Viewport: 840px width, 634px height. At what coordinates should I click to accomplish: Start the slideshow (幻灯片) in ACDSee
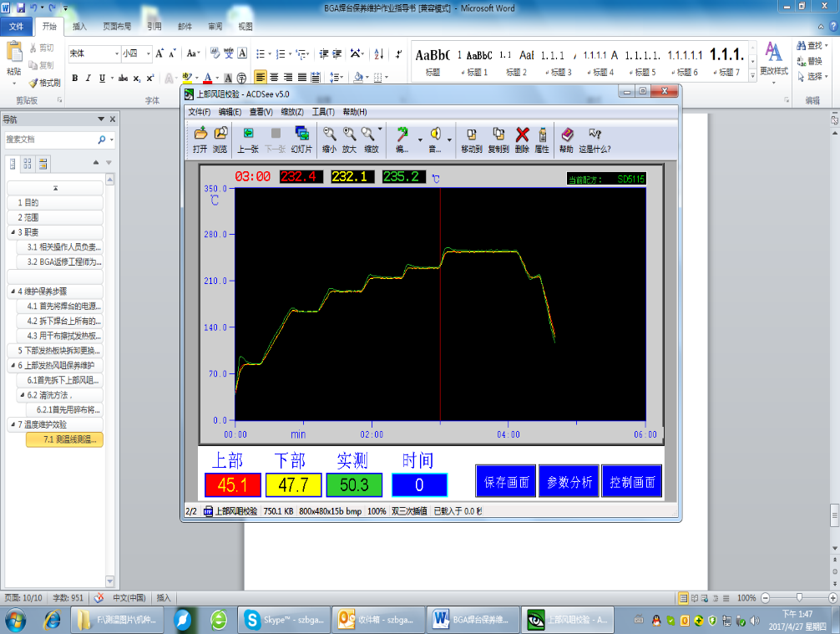point(301,134)
